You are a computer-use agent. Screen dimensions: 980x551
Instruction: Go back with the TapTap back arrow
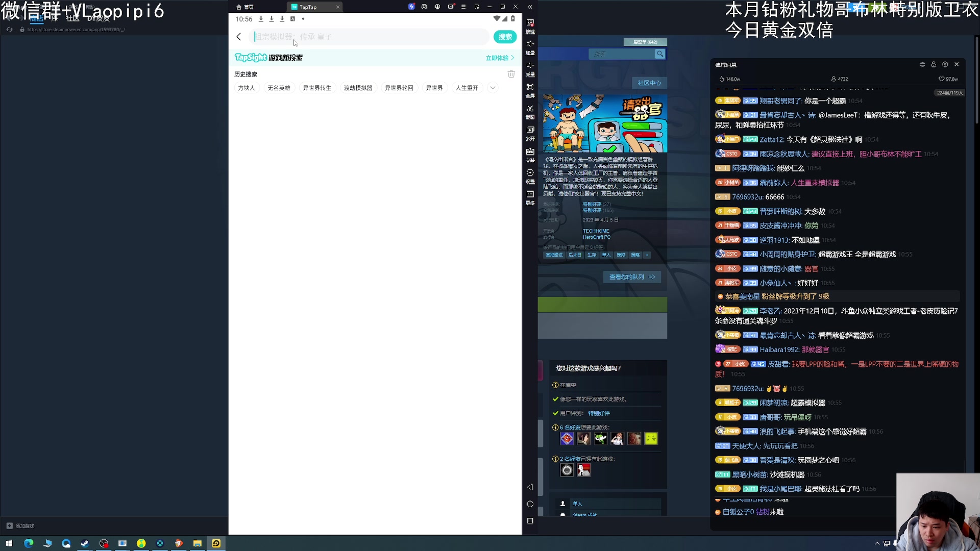(239, 37)
